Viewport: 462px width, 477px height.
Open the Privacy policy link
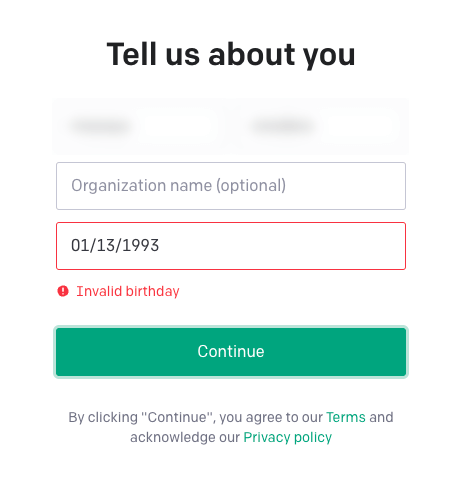[x=287, y=437]
